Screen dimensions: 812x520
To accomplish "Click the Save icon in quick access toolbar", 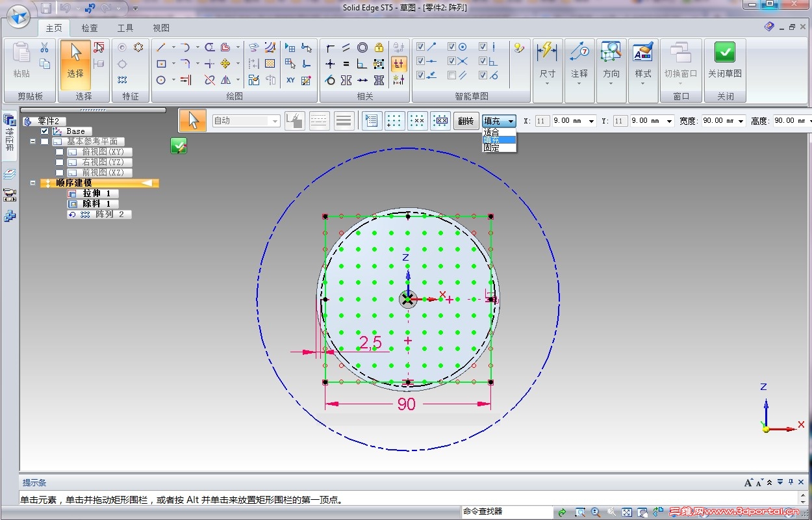I will tap(46, 8).
